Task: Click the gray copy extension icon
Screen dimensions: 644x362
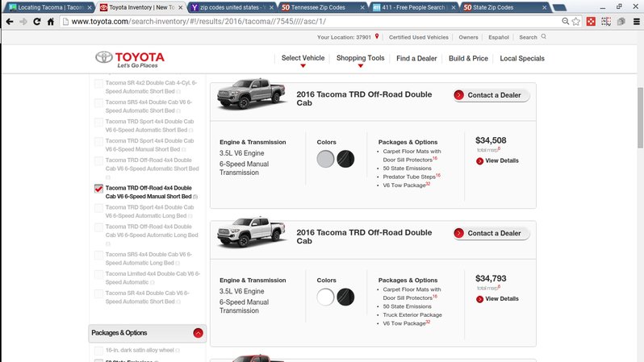Action: click(x=621, y=22)
